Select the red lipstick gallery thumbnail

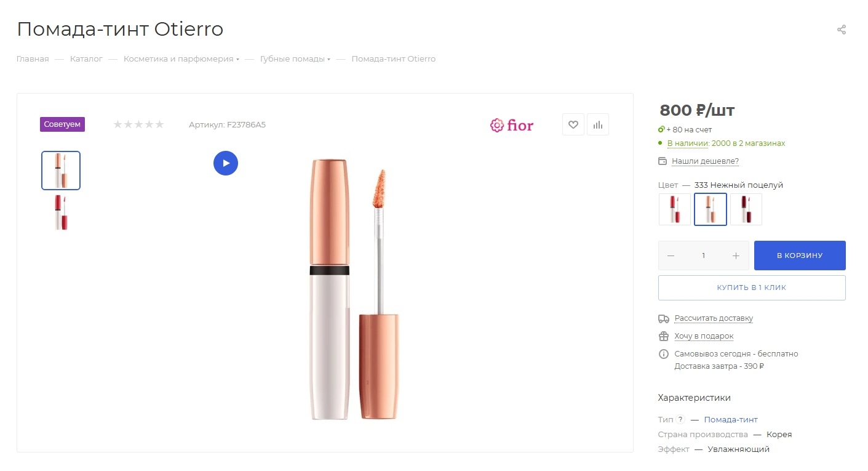click(x=61, y=212)
